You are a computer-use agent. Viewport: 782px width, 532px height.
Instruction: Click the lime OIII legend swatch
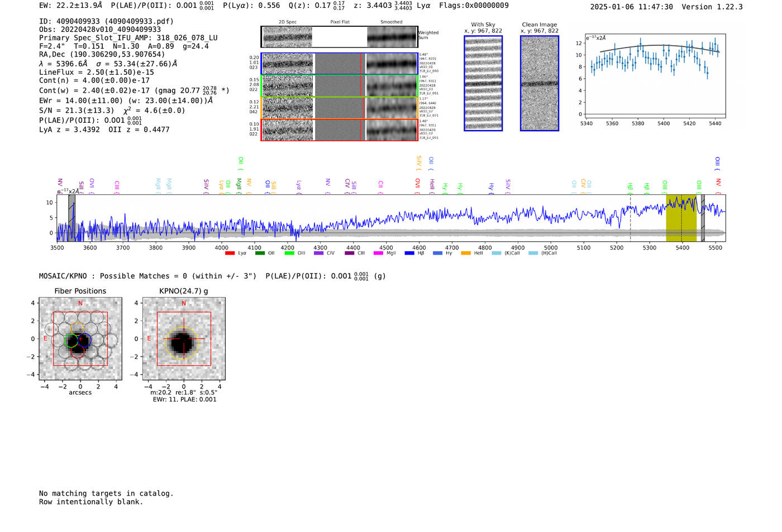pos(289,253)
